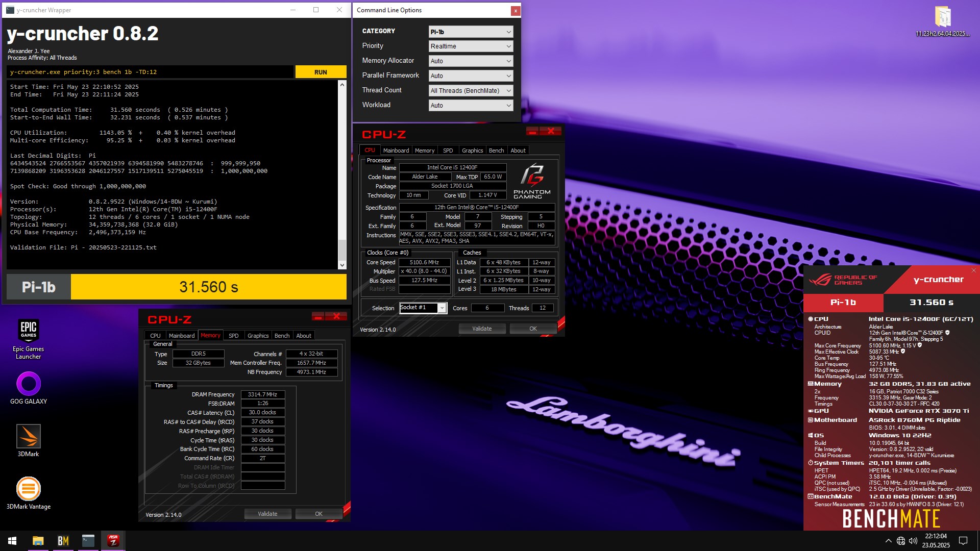Screen dimensions: 980x551
Task: Open the Parallel Framework dropdown
Action: pyautogui.click(x=471, y=76)
